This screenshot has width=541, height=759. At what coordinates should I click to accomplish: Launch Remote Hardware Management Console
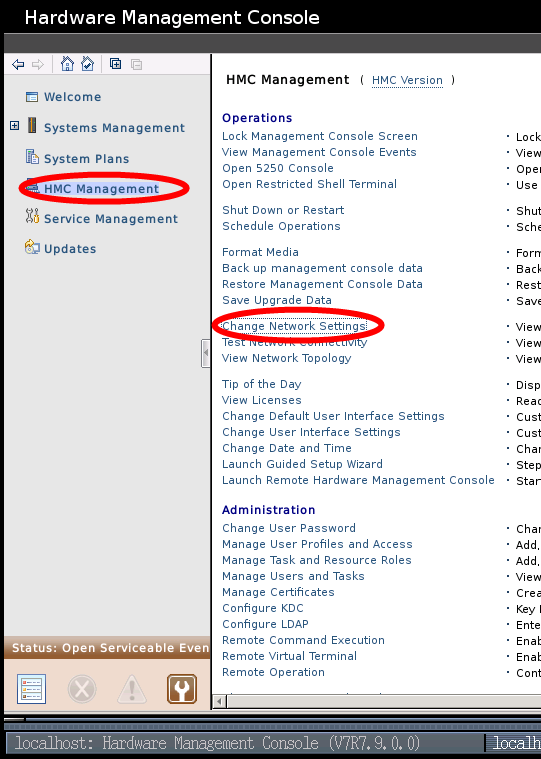[358, 480]
